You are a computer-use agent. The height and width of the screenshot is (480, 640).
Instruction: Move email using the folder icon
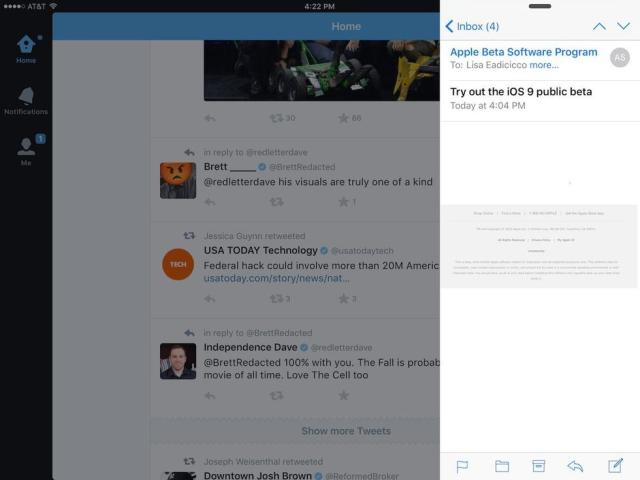(x=502, y=466)
